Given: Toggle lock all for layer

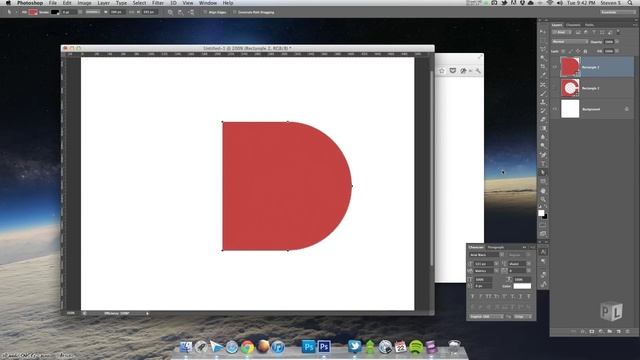Looking at the screenshot, I should pos(585,51).
